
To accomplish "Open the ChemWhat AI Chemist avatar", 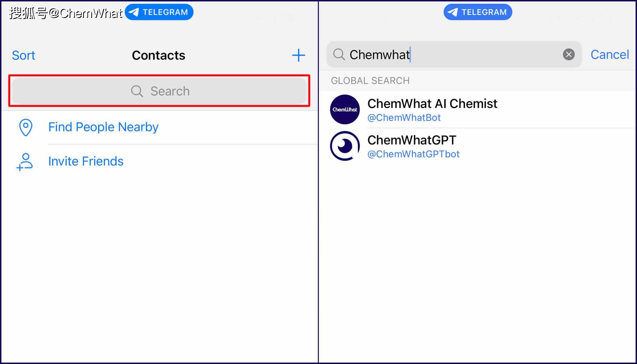I will coord(345,109).
